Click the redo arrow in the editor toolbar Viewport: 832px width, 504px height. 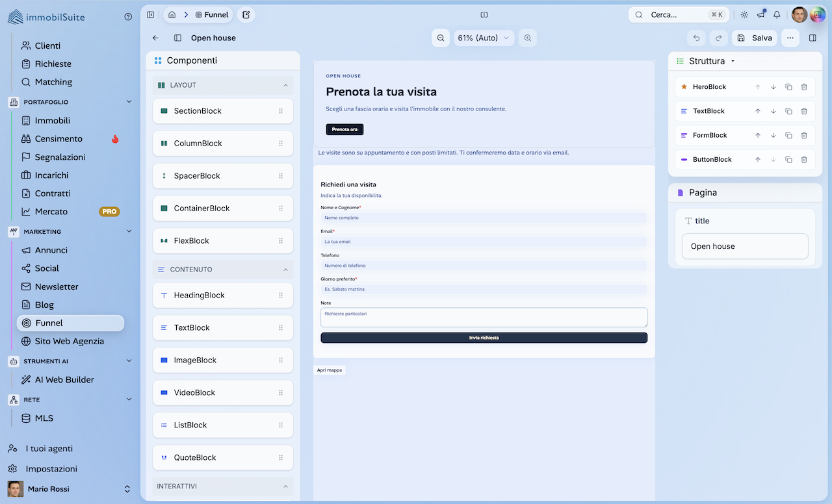pyautogui.click(x=718, y=38)
